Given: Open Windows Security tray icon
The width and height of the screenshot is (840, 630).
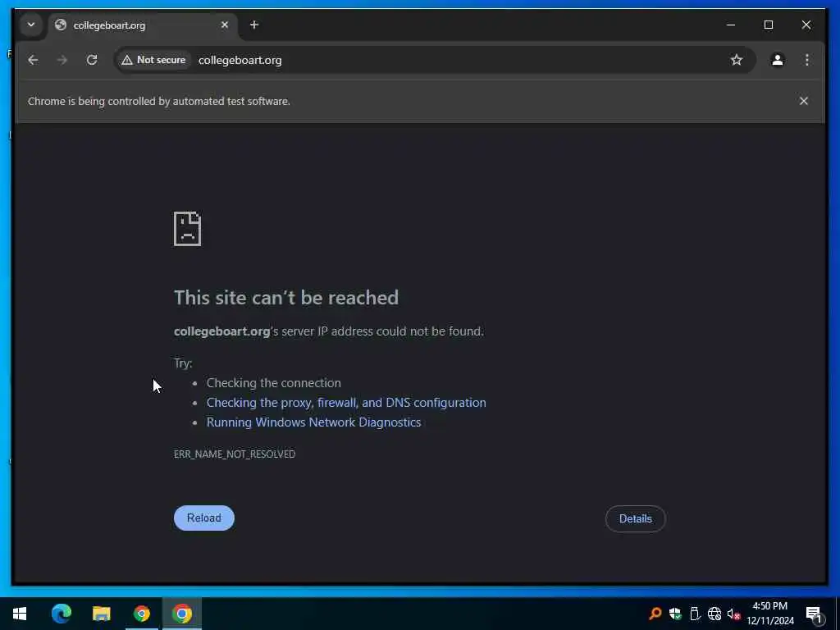Looking at the screenshot, I should pos(675,614).
